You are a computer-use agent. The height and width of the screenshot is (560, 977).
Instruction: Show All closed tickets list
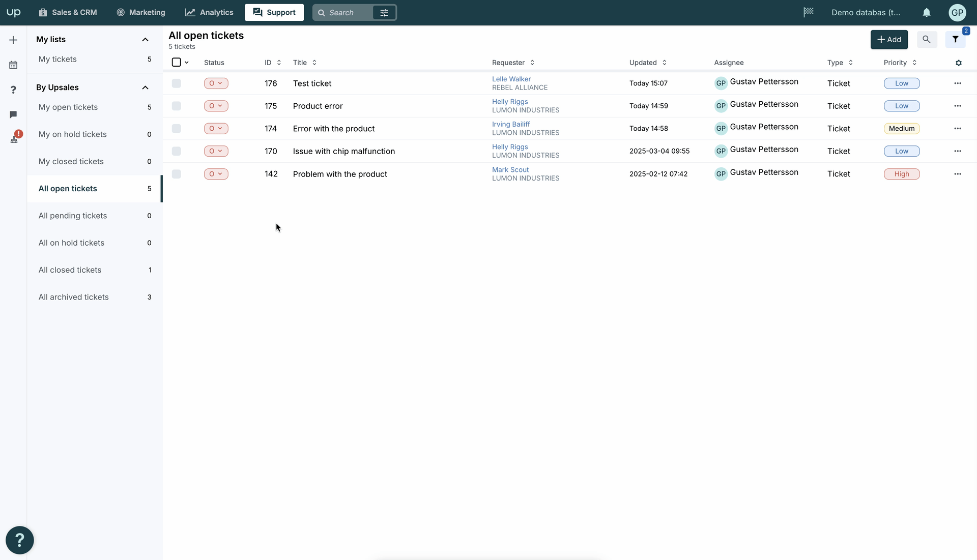(95, 270)
